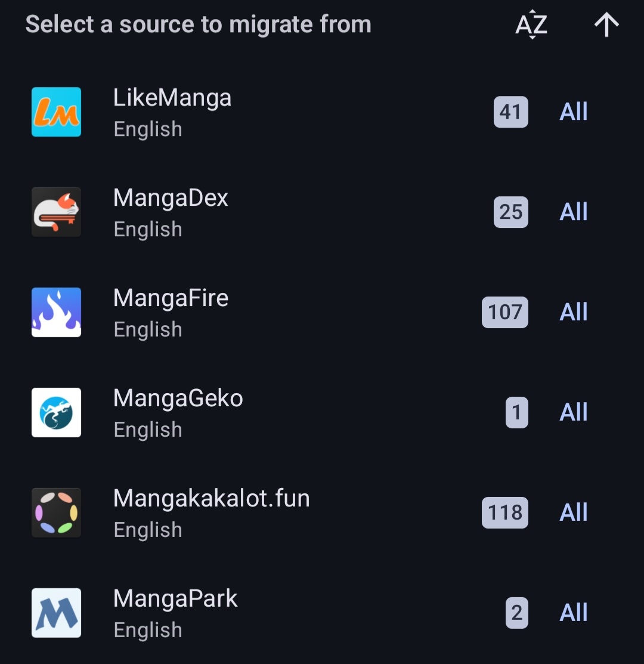This screenshot has height=664, width=644.
Task: Tap the 107 count badge on MangaFire
Action: (x=505, y=312)
